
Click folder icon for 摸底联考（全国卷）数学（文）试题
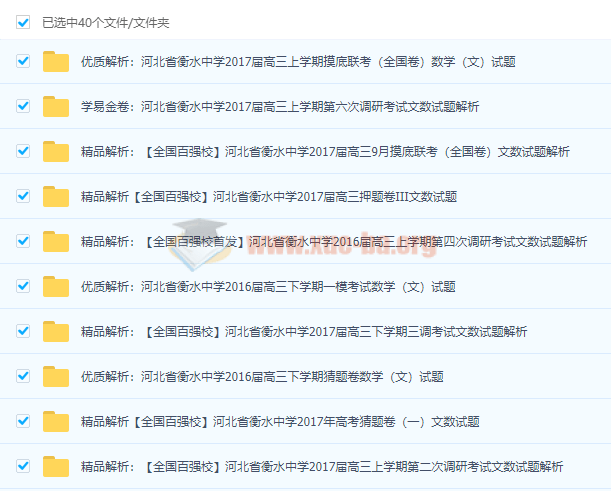coord(56,61)
